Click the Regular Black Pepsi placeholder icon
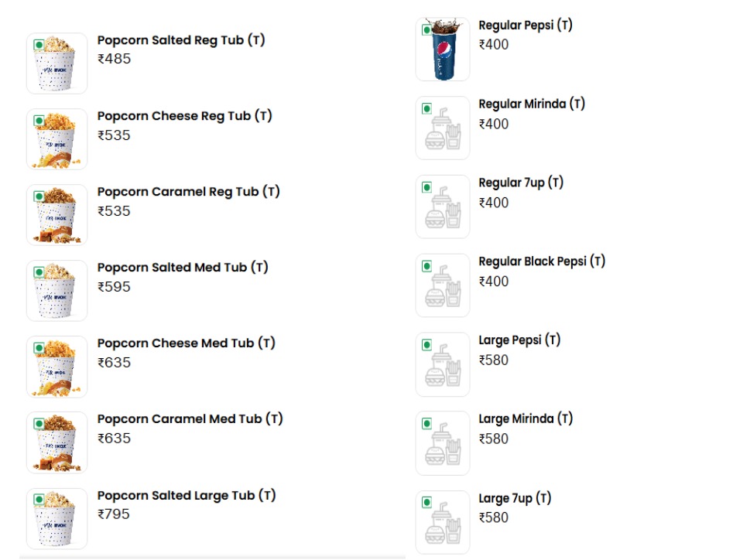This screenshot has height=560, width=750. pyautogui.click(x=443, y=286)
